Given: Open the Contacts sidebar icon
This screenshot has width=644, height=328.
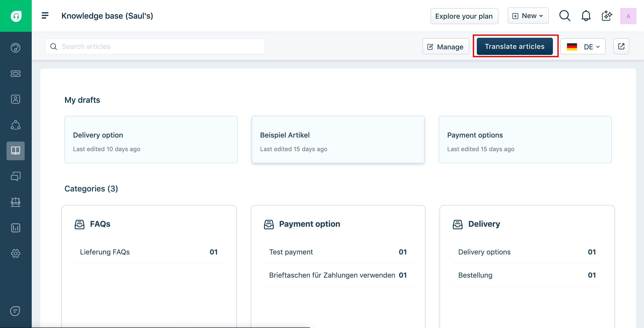Looking at the screenshot, I should pos(16,99).
